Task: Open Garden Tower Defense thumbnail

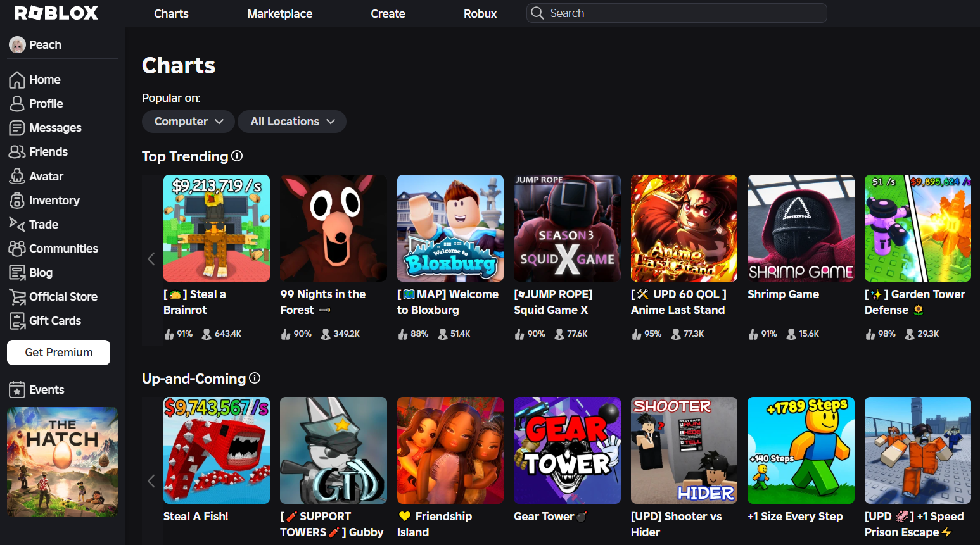Action: (918, 228)
